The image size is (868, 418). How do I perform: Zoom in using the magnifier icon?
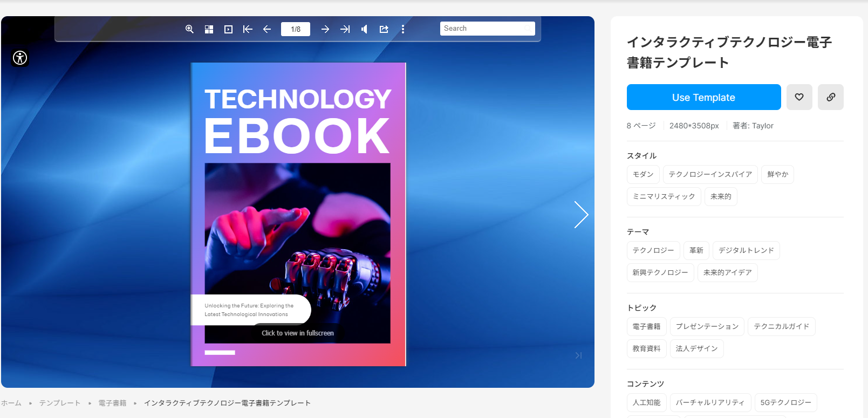pyautogui.click(x=189, y=29)
